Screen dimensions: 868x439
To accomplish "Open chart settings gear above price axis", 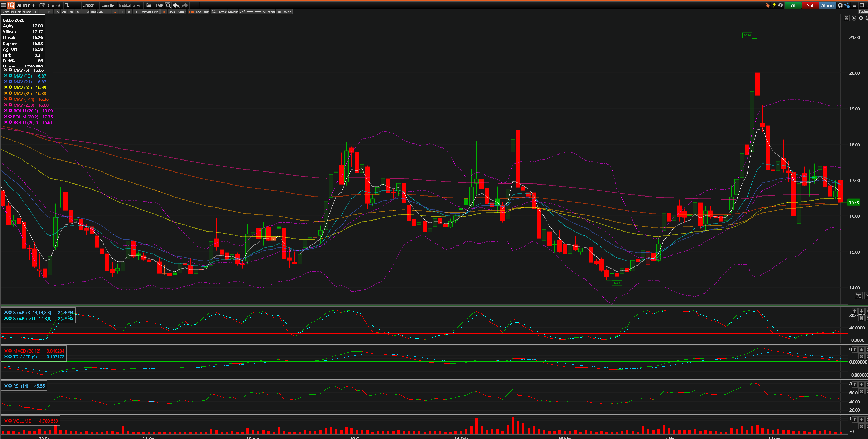I will [861, 18].
